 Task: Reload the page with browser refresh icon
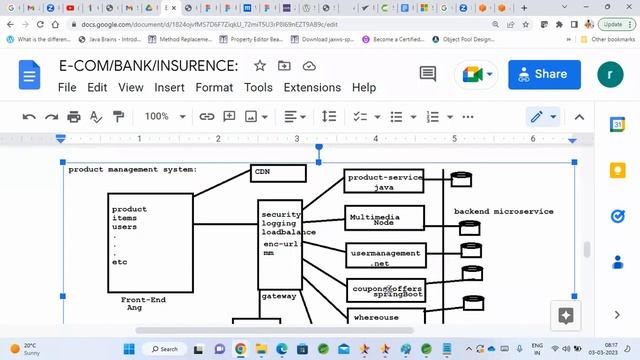pyautogui.click(x=40, y=24)
